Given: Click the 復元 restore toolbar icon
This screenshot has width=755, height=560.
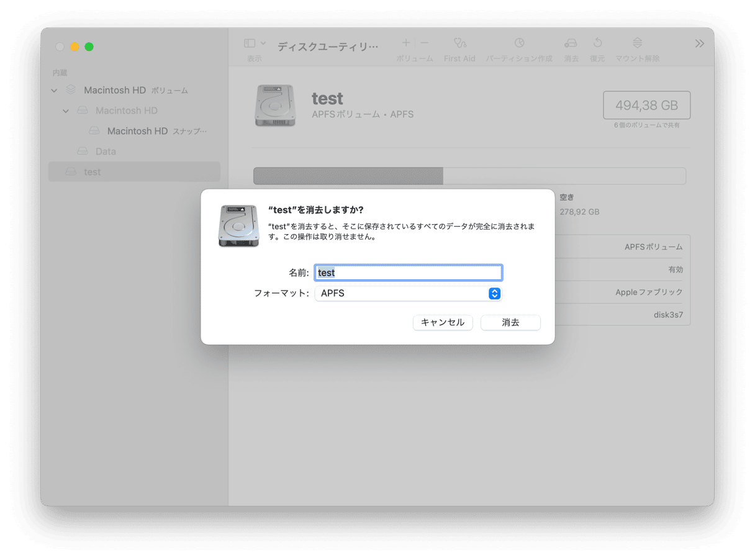Looking at the screenshot, I should (x=597, y=43).
